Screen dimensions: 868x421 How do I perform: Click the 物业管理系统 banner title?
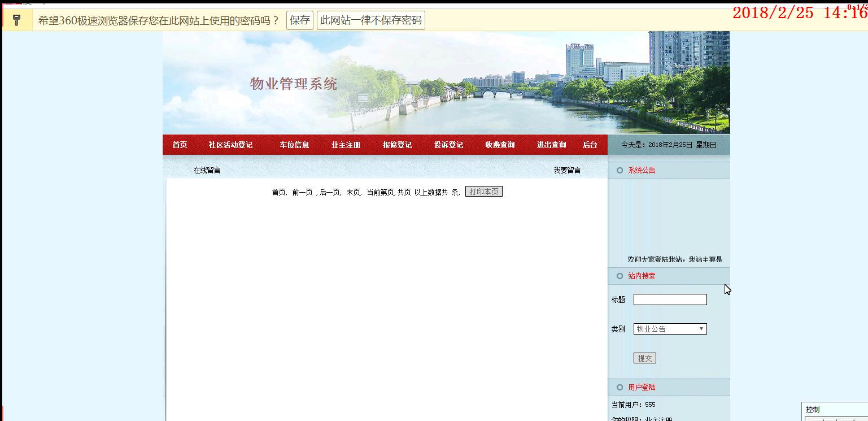(294, 84)
